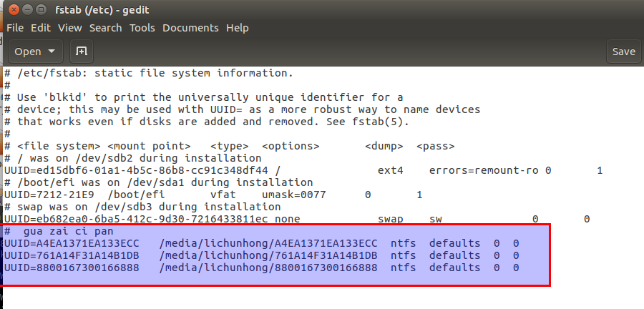Click mount path /media/lichunhong/A4EA1371EA133ECC
The width and height of the screenshot is (644, 309).
click(x=268, y=243)
